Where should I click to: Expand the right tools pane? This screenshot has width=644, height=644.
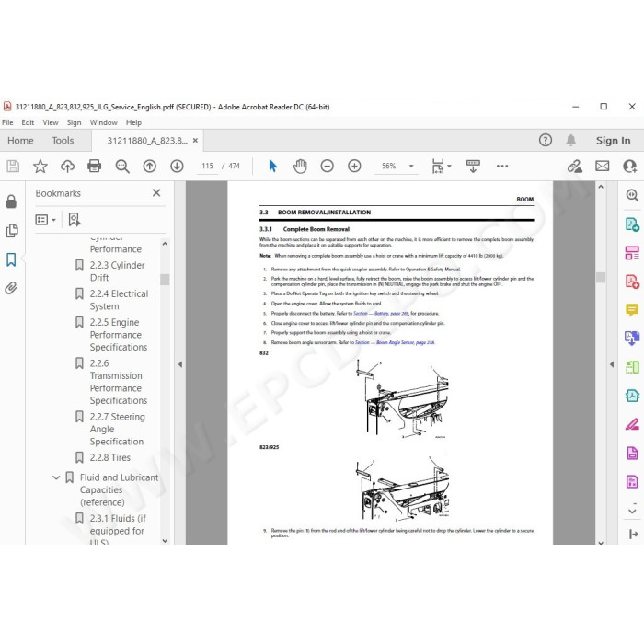633,534
